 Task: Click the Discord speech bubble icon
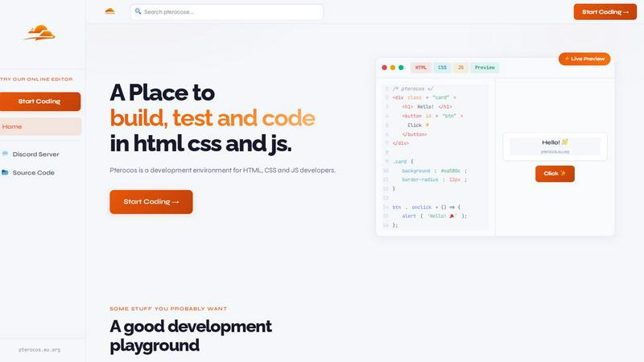tap(6, 154)
